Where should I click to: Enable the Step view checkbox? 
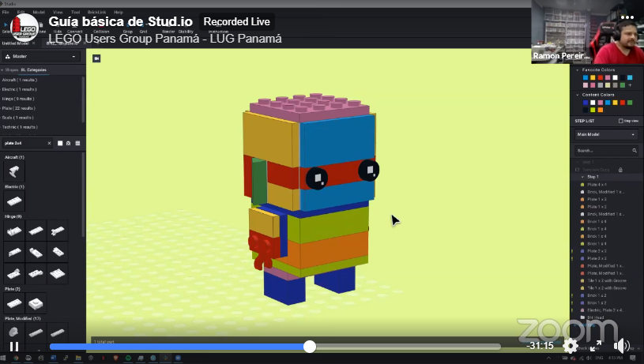(x=621, y=121)
